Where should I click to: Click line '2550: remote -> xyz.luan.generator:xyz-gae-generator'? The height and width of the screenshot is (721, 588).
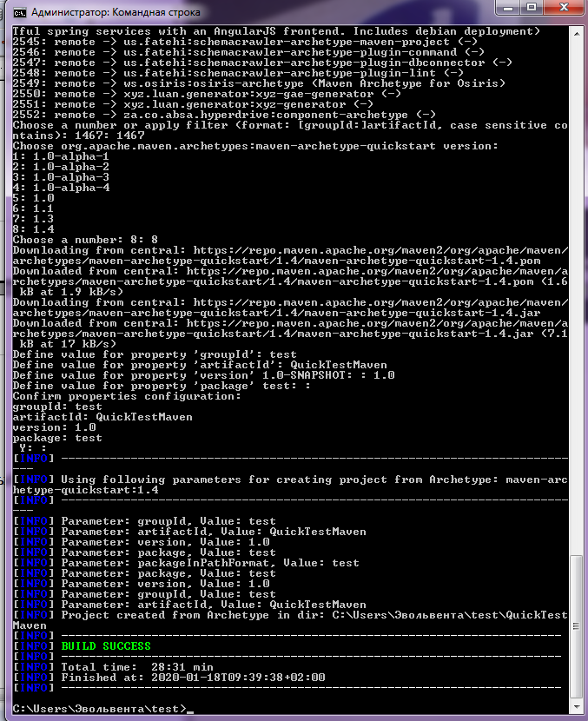pyautogui.click(x=207, y=95)
